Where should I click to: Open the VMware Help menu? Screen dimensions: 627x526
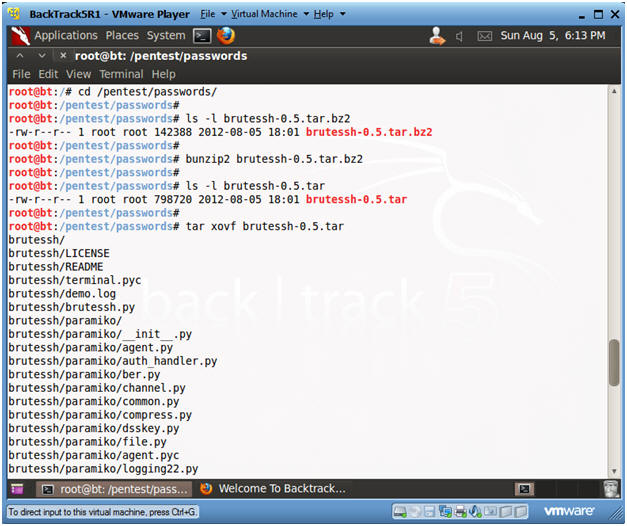coord(323,14)
